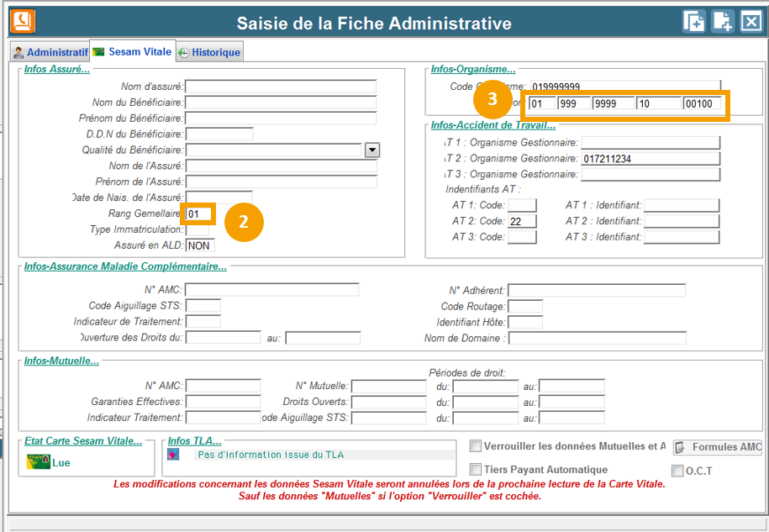Viewport: 769px width, 532px height.
Task: Click the Prénom de l'Assuré field
Action: pyautogui.click(x=281, y=182)
